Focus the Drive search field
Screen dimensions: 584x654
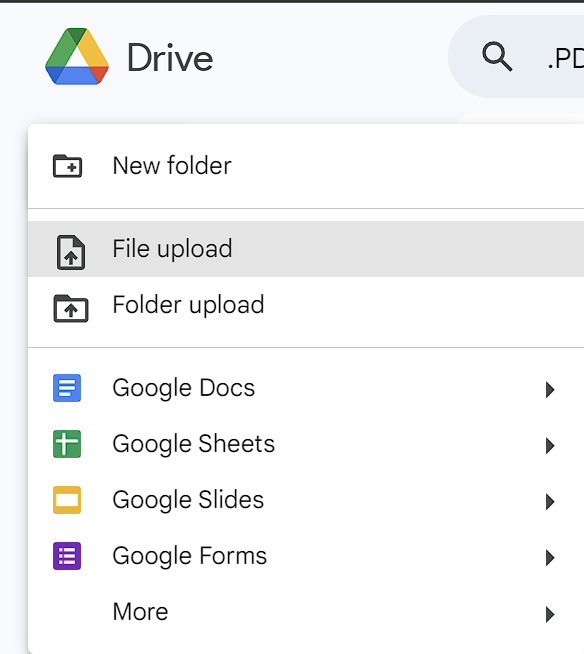[x=516, y=56]
